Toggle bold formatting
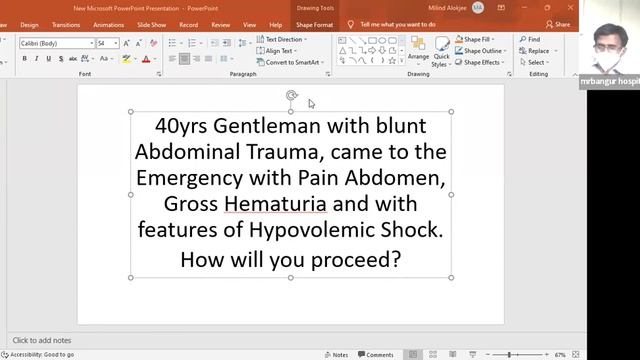 coord(24,59)
